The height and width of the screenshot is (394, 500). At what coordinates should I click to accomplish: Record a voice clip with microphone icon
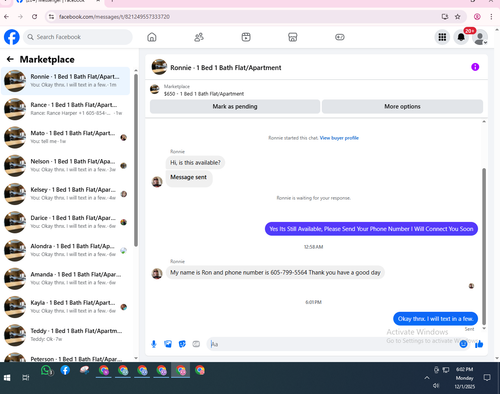154,344
